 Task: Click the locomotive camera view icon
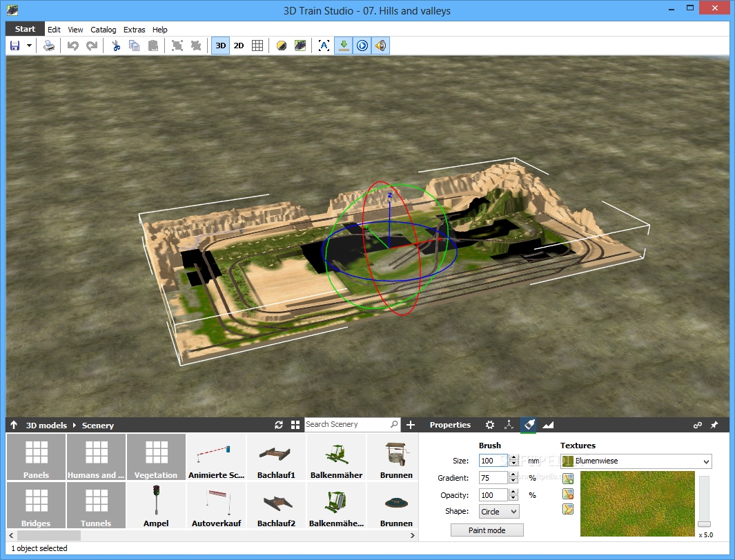pyautogui.click(x=300, y=46)
